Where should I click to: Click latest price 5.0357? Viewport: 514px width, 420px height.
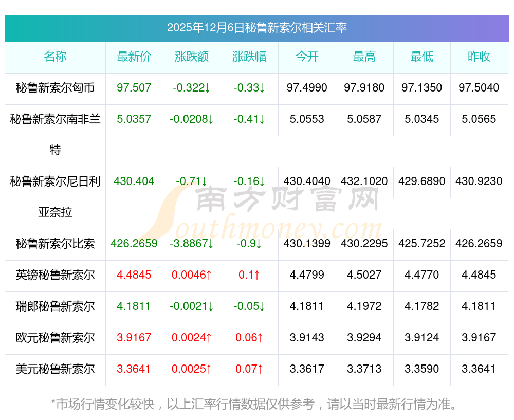point(134,119)
